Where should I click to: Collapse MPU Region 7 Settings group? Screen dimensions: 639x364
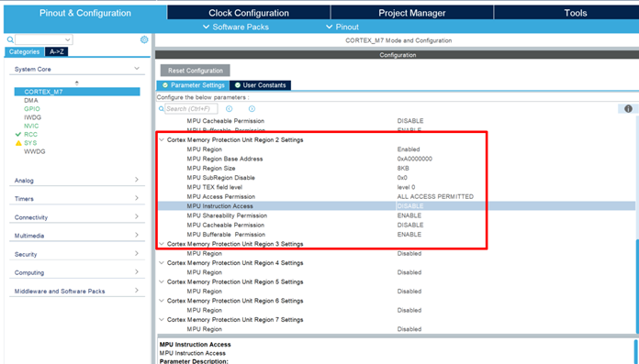pos(162,320)
